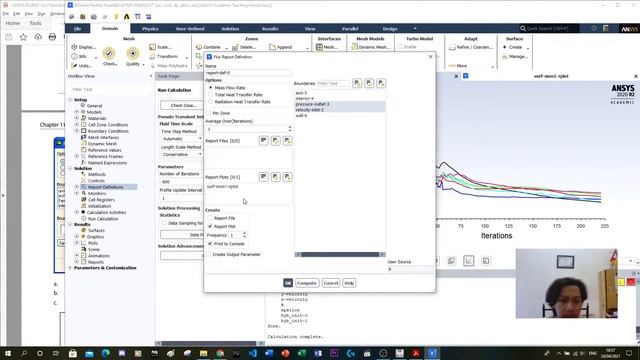This screenshot has height=360, width=640.
Task: Select Mass Flow Rate option
Action: click(211, 88)
